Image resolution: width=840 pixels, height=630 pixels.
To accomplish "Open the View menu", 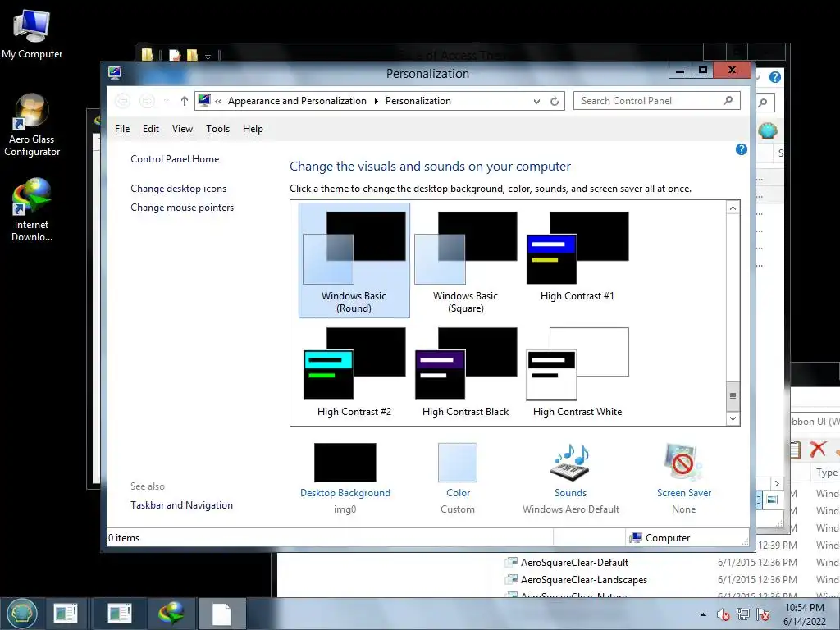I will [182, 129].
